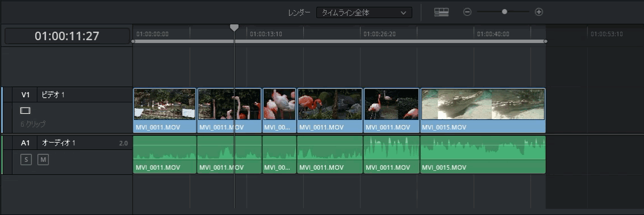Select the short MVI_00... audio clip
The image size is (644, 215).
279,155
